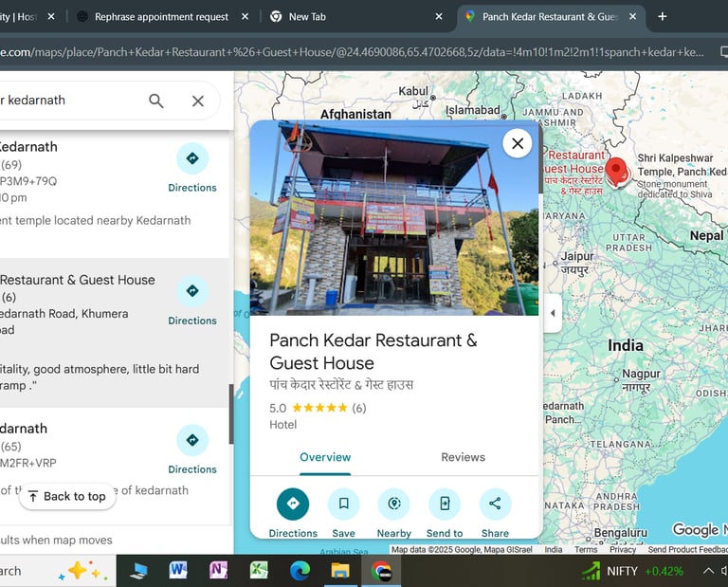Click the Bengaluru label on map
728x587 pixels.
click(620, 533)
